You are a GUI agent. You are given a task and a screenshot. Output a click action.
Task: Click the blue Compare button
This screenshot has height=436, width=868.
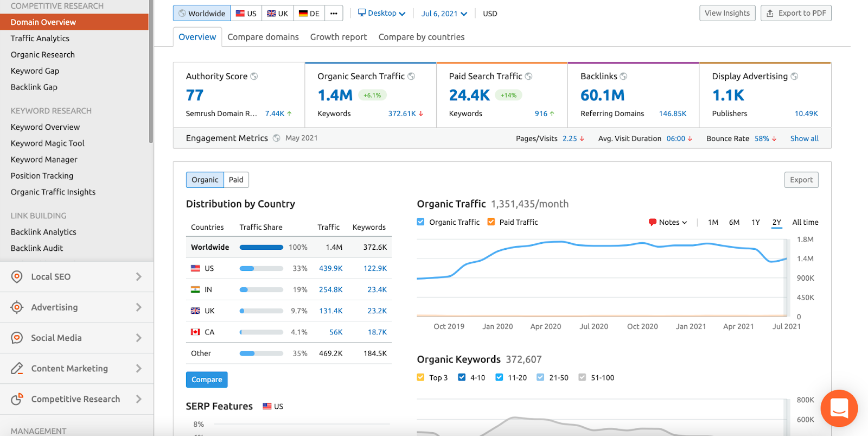[207, 380]
